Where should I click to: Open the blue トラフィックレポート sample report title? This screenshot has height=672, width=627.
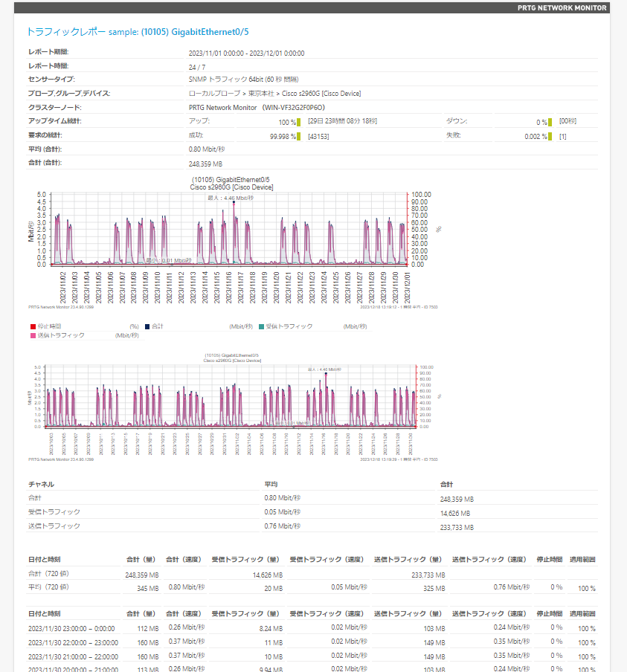point(138,32)
